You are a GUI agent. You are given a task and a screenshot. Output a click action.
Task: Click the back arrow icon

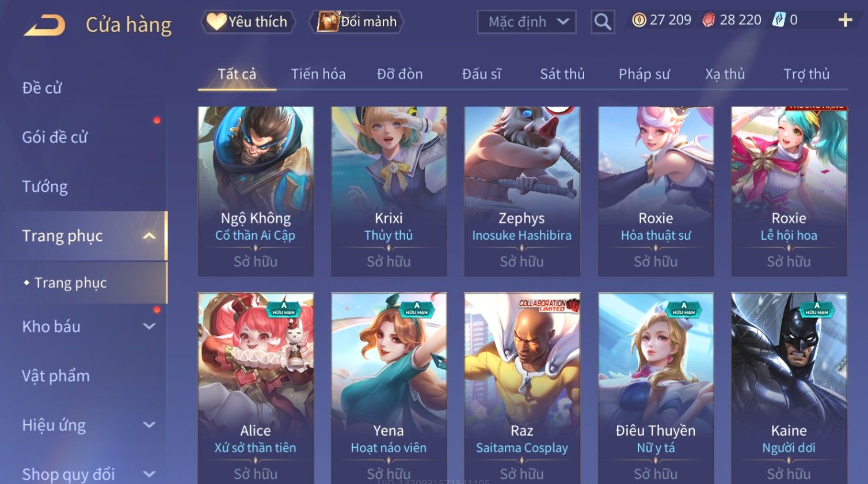click(44, 25)
